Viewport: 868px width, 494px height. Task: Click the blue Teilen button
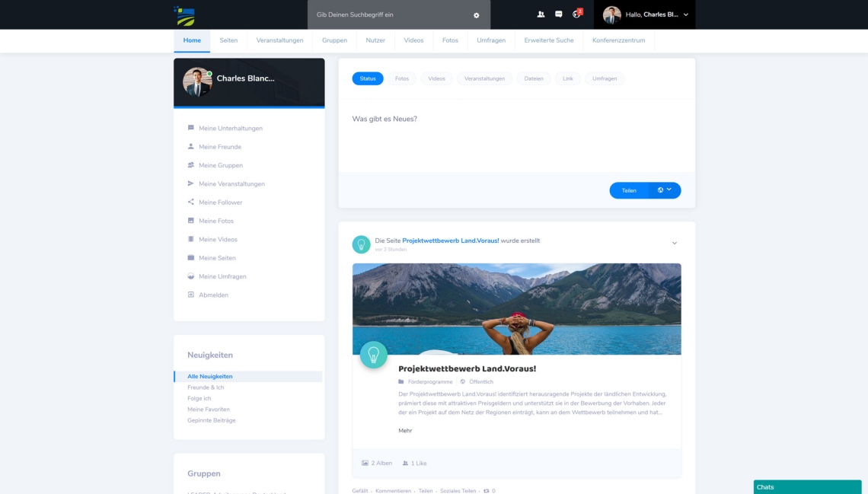coord(629,190)
